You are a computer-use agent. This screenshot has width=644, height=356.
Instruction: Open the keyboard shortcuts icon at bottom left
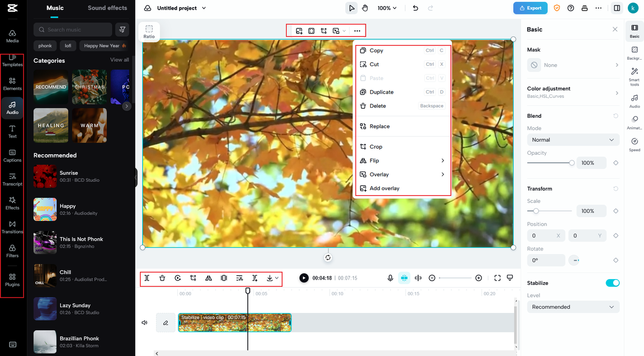[x=13, y=345]
